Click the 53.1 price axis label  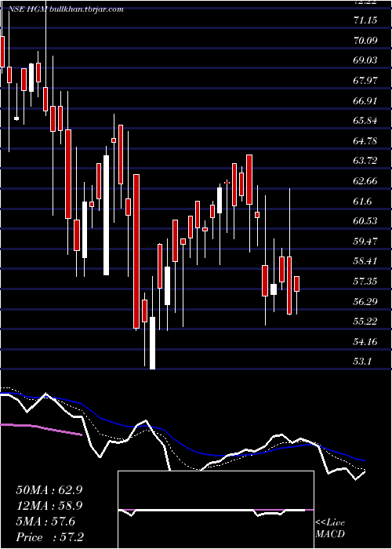362,362
